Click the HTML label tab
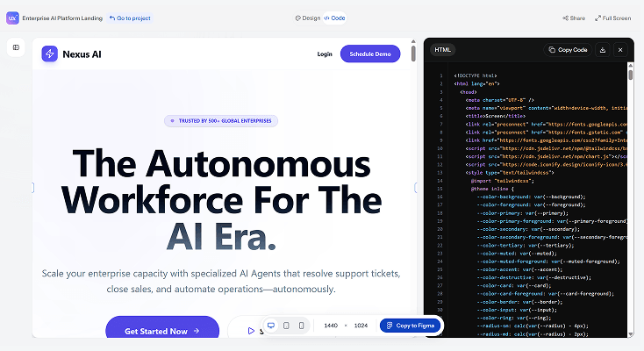644x351 pixels. coord(443,50)
